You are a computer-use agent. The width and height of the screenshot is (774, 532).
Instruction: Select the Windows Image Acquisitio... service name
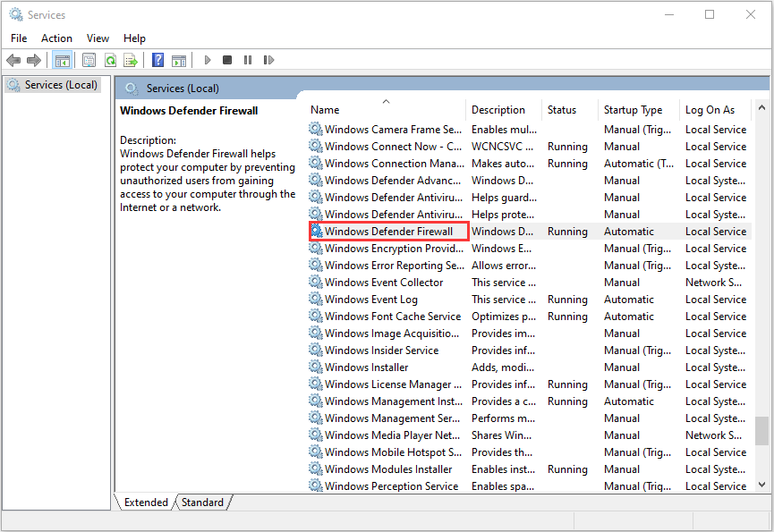[x=392, y=334]
